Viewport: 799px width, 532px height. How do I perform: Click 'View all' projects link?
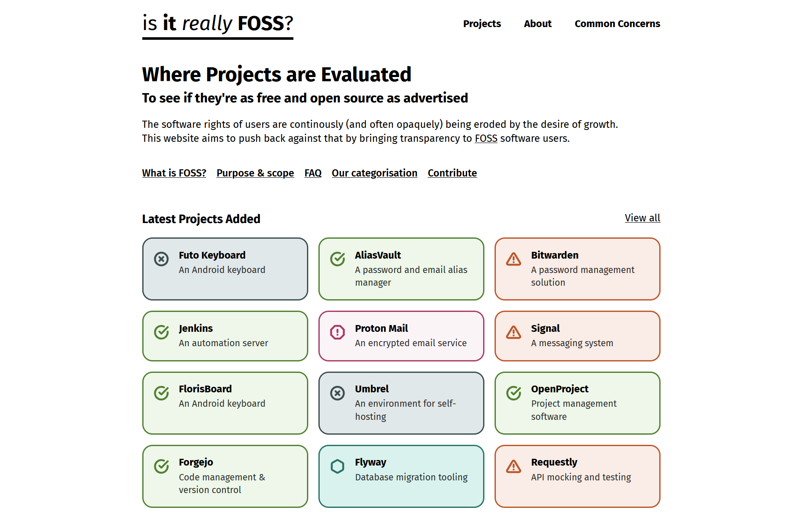pos(642,218)
